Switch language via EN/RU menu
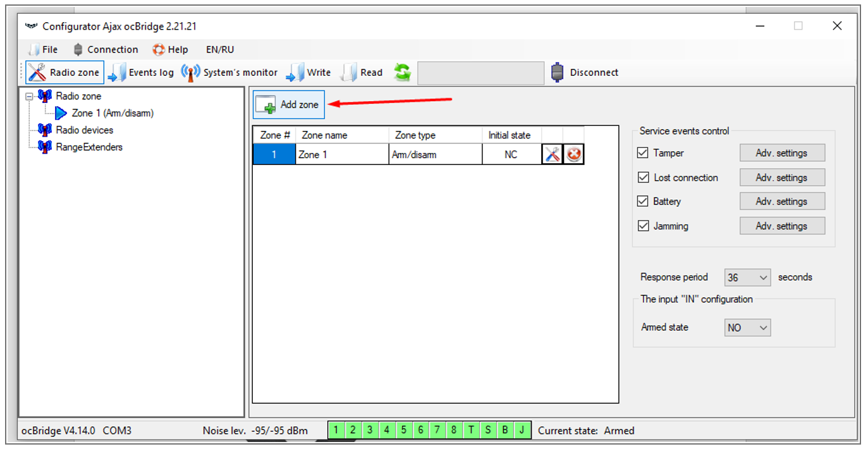Viewport: 868px width, 449px height. tap(220, 49)
